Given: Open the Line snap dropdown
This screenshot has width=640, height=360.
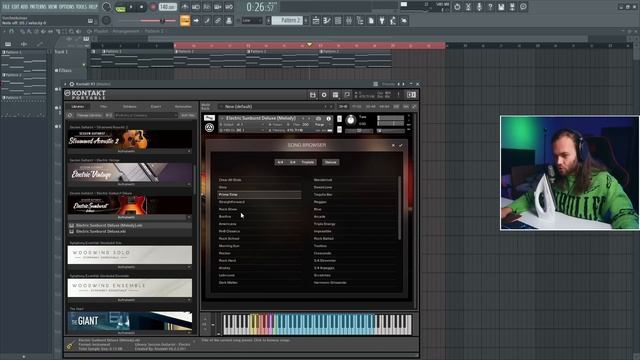Looking at the screenshot, I should click(251, 20).
